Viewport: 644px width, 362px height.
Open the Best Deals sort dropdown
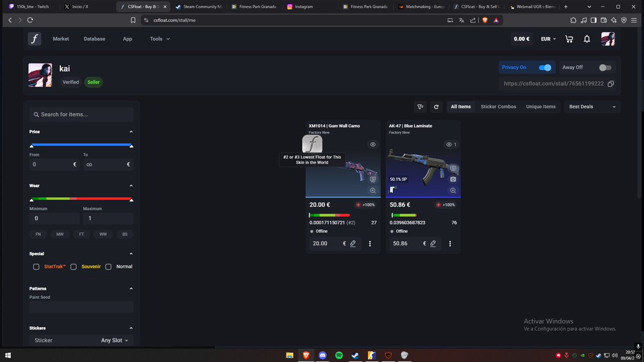592,107
